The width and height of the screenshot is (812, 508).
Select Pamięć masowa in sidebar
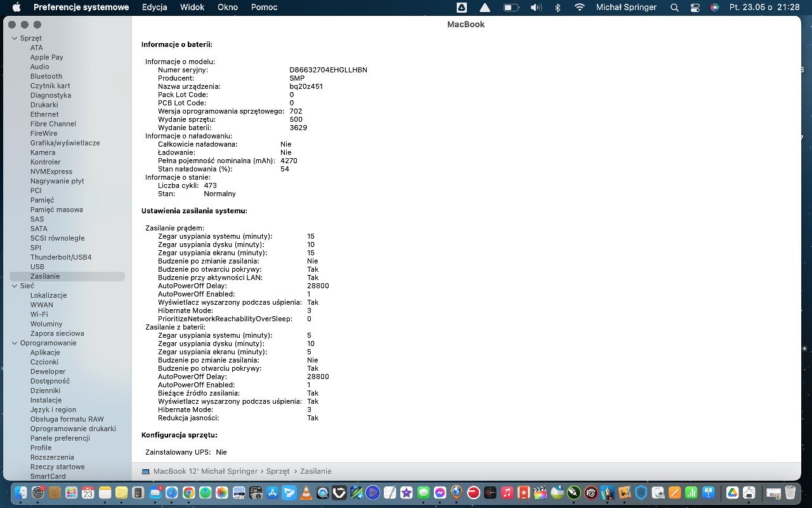coord(56,210)
